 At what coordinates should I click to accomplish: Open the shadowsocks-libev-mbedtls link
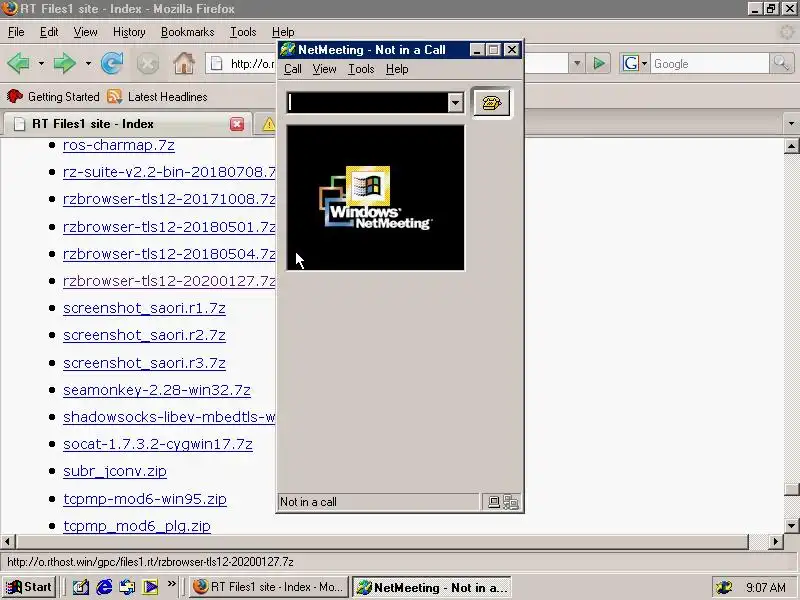tap(169, 417)
